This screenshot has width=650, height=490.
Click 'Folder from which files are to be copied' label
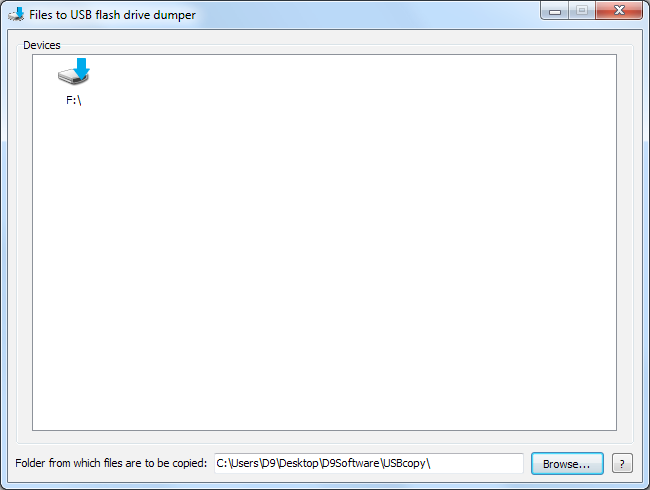tap(111, 463)
